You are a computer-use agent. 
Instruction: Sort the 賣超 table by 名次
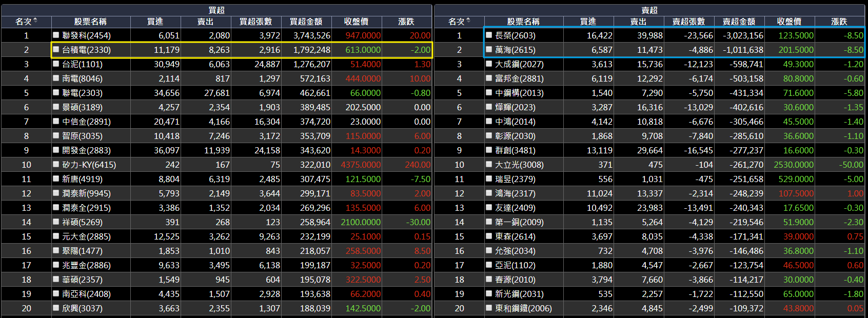pos(459,22)
